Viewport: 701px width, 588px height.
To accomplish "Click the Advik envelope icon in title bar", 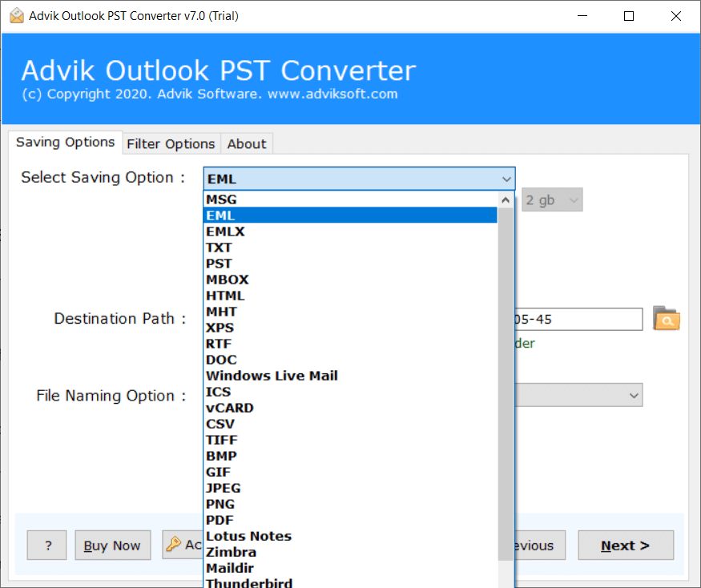I will click(17, 16).
